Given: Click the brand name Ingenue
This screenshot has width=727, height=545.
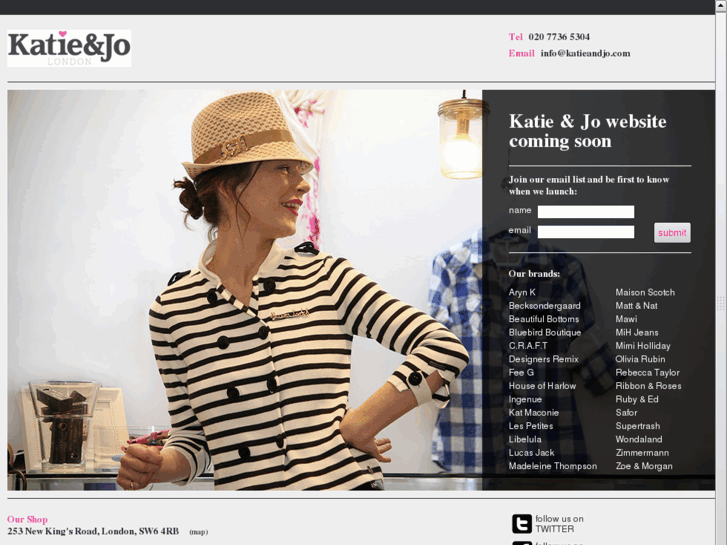Looking at the screenshot, I should 525,399.
